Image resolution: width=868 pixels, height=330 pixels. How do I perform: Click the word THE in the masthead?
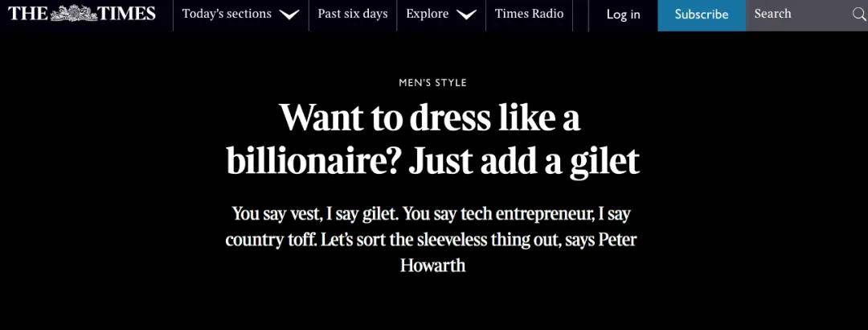click(27, 14)
